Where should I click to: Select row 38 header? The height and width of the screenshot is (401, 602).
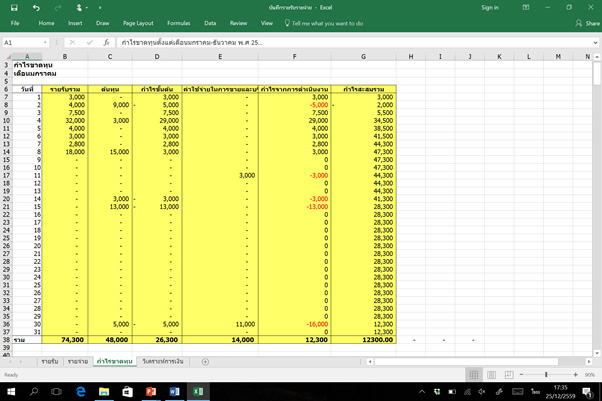6,340
